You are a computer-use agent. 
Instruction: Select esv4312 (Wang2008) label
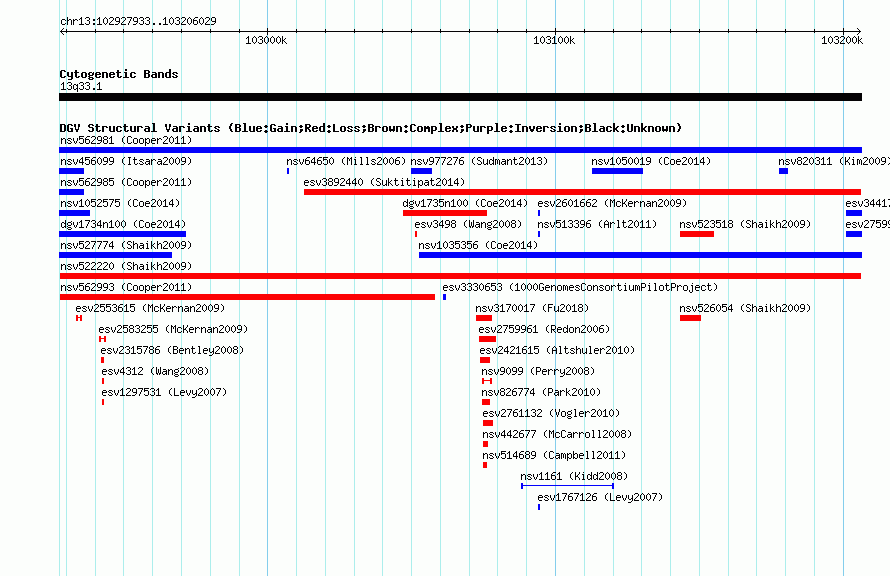click(x=155, y=371)
